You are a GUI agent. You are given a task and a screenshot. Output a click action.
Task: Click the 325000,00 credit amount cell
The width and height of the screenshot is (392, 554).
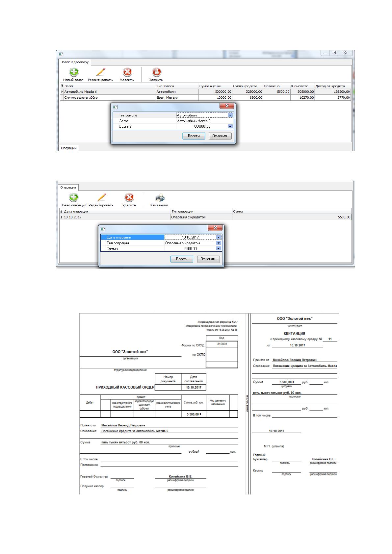[x=247, y=92]
